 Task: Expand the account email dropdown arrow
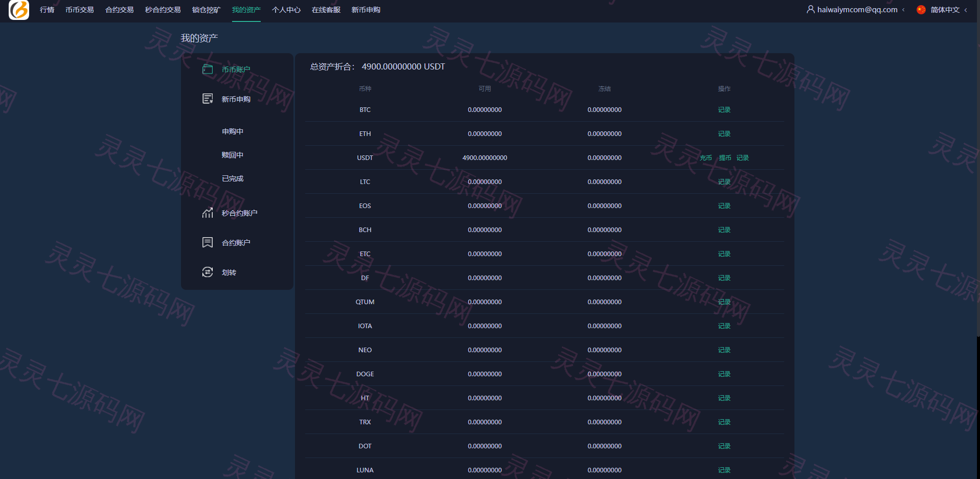(x=903, y=10)
